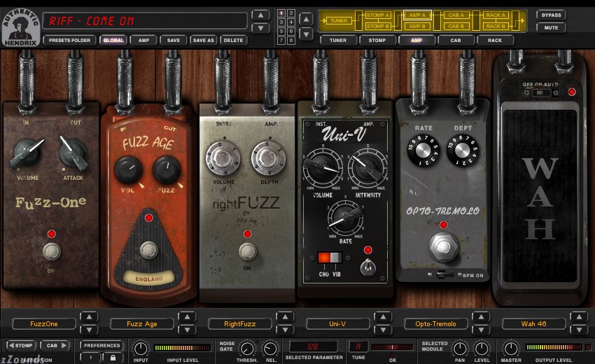Click the lock icon under Preferences
Screen dimensions: 595x364
pyautogui.click(x=113, y=358)
